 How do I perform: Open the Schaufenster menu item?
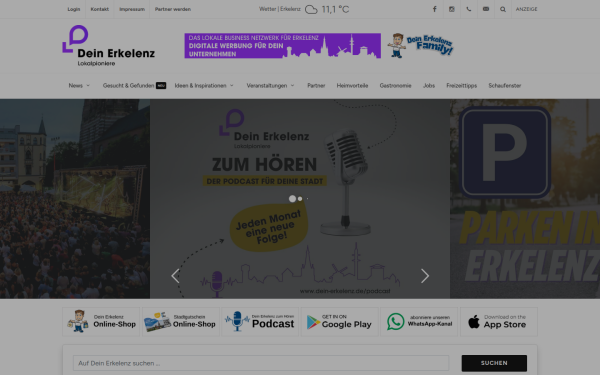coord(505,86)
